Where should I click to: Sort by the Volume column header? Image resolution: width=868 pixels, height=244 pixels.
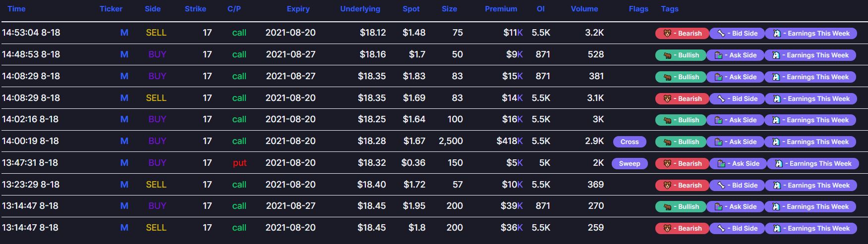pyautogui.click(x=584, y=9)
